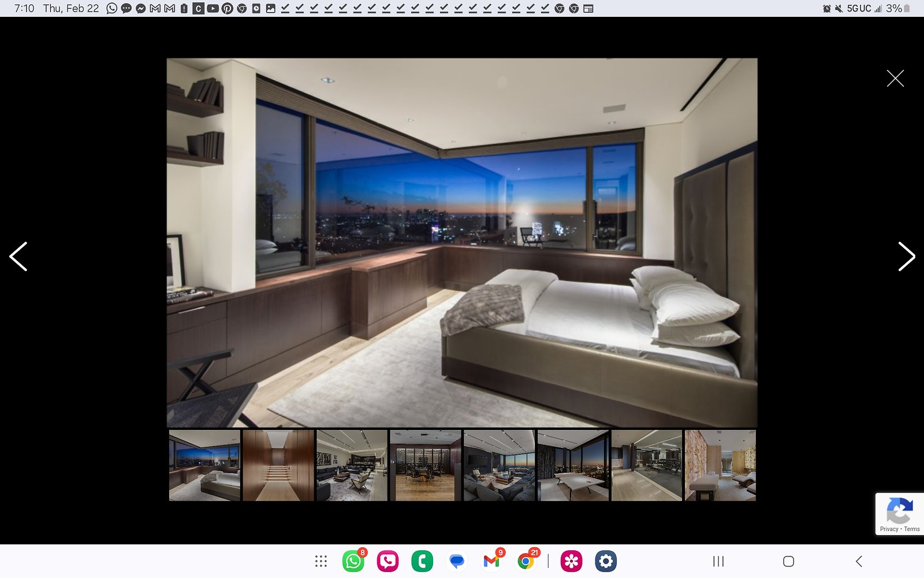
Task: Go to the previous photo with left arrow
Action: point(18,257)
